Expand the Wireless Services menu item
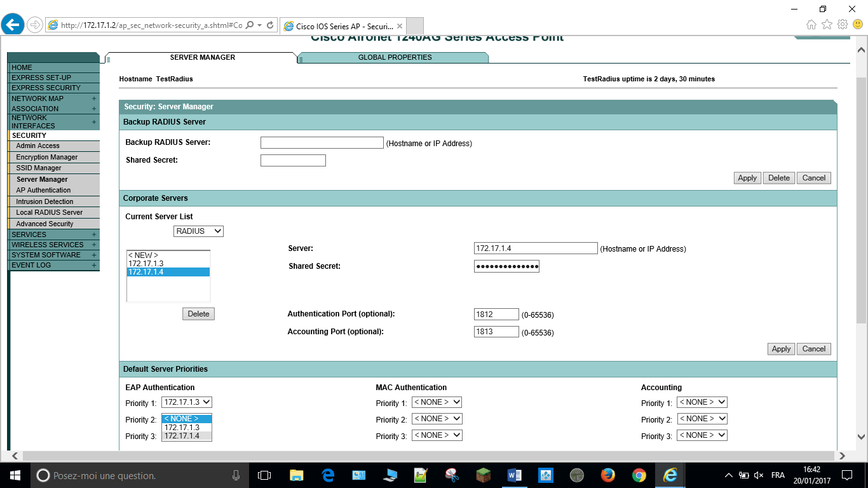The height and width of the screenshot is (488, 868). click(x=48, y=245)
